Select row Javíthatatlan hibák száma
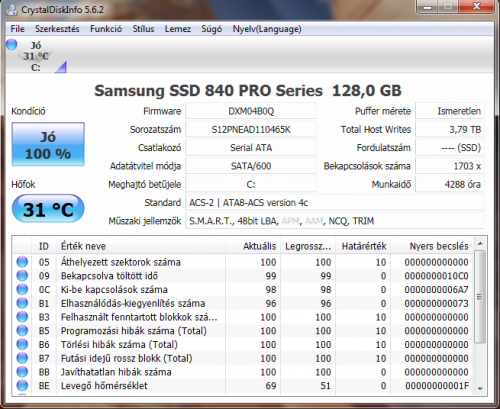Viewport: 500px width, 409px height. coord(243,372)
